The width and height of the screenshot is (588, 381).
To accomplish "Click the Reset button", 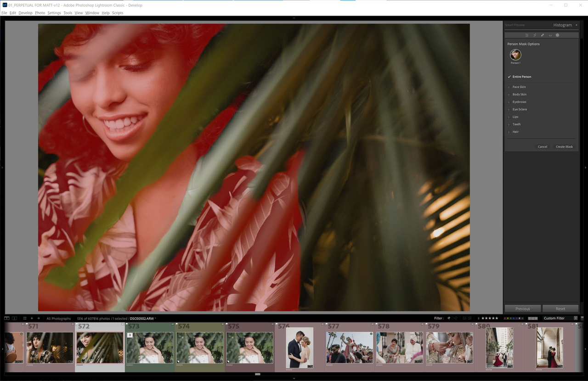I will point(561,308).
